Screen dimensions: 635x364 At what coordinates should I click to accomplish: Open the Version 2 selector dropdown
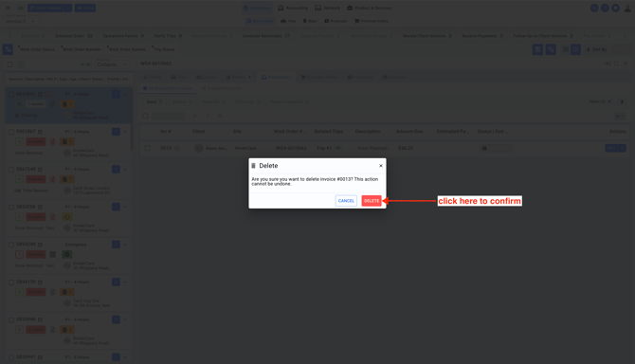(x=20, y=21)
